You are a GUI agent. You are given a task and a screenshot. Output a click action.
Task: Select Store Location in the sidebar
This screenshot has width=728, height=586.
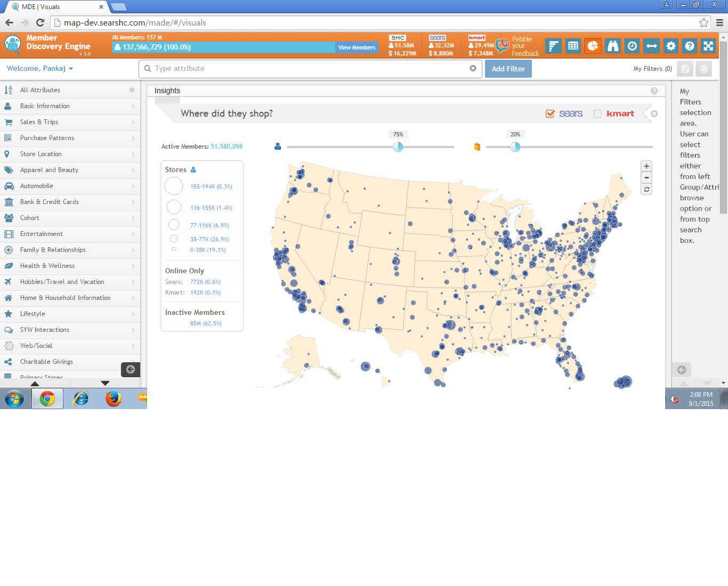41,154
